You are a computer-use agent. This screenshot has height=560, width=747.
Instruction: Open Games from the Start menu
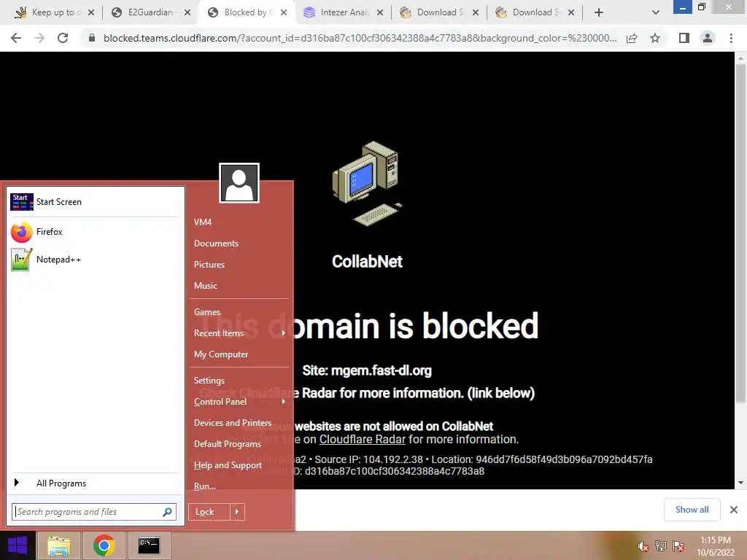[207, 312]
